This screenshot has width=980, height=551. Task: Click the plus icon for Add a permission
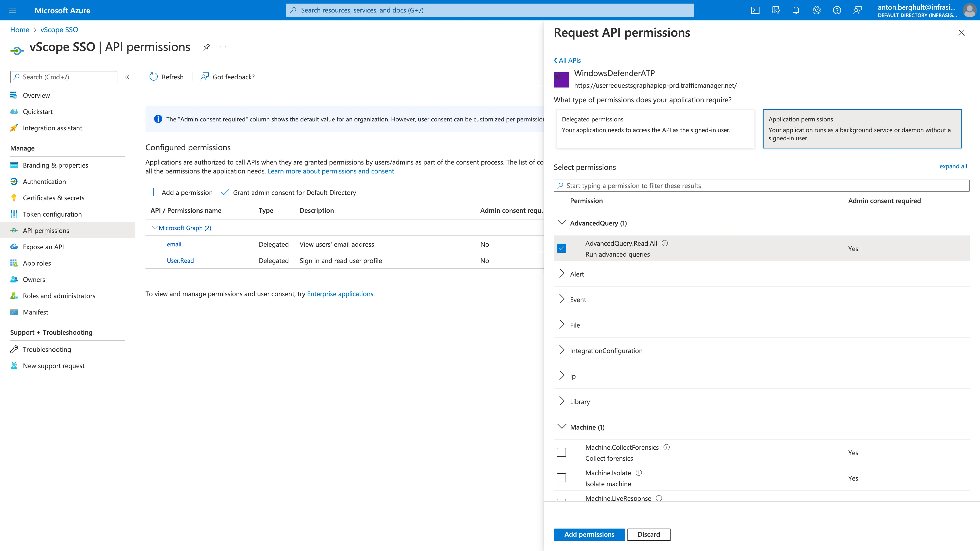153,192
